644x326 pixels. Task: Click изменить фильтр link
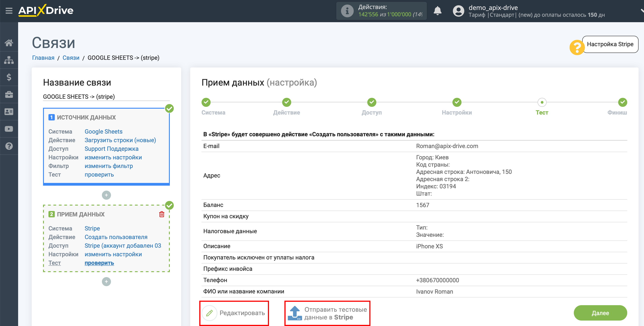(x=109, y=166)
